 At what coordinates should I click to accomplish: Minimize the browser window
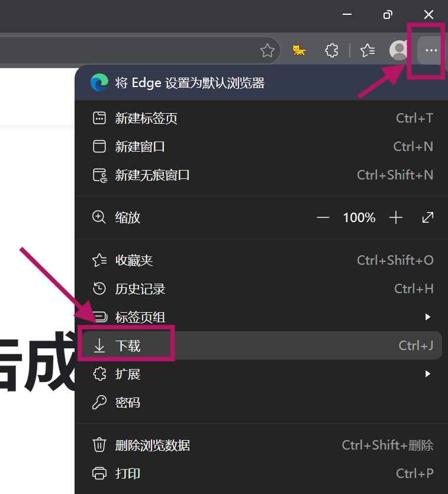347,14
